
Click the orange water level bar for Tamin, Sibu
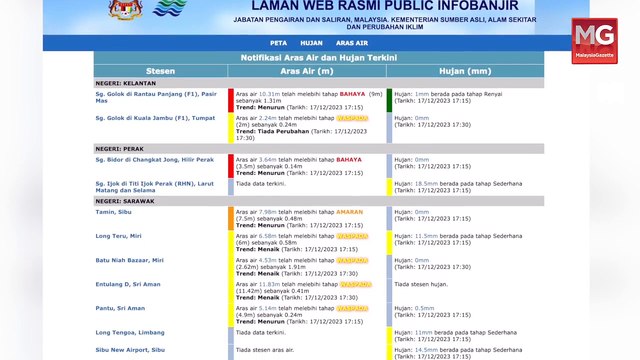tap(231, 218)
